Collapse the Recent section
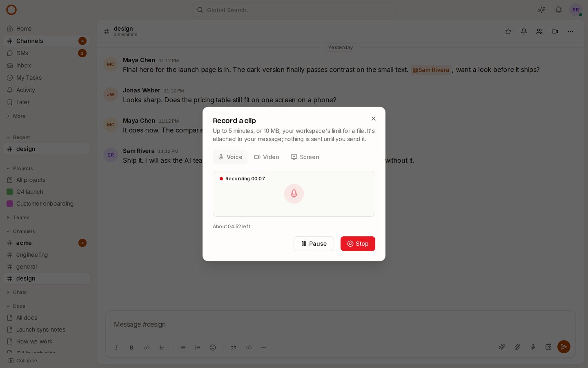This screenshot has height=368, width=588. click(x=18, y=137)
